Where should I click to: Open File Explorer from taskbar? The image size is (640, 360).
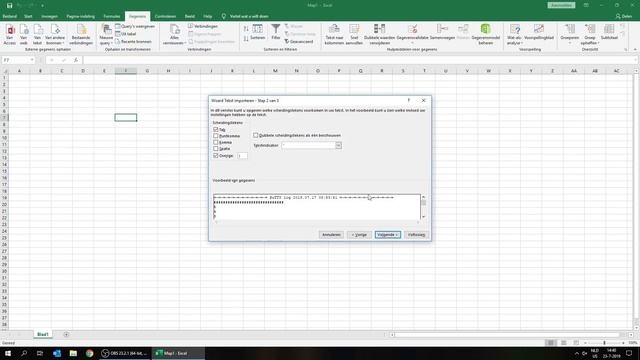click(73, 353)
